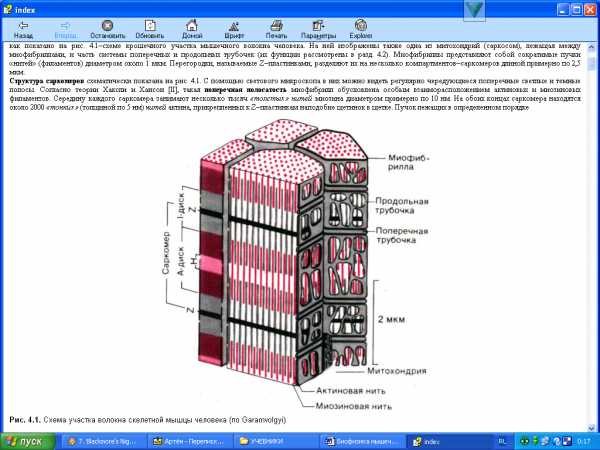
Task: Open the УЧЕБНИКИ folder from taskbar
Action: [275, 442]
